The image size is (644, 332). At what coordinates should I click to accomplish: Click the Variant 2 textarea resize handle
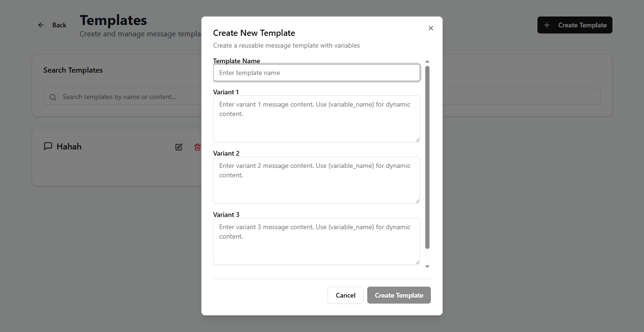coord(417,201)
